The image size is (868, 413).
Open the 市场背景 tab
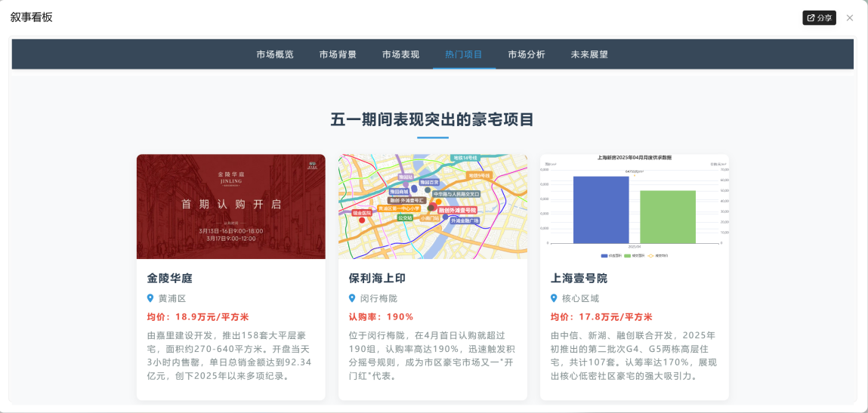[338, 54]
